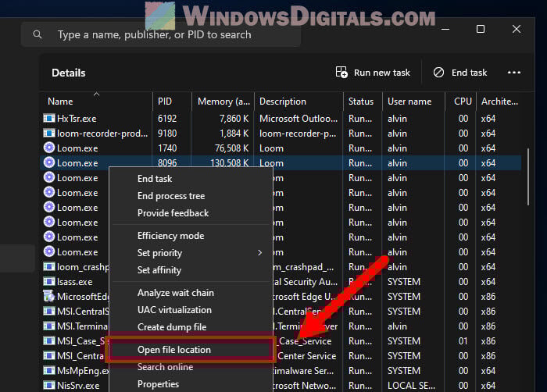
Task: Sort by the Status column header
Action: tap(361, 102)
